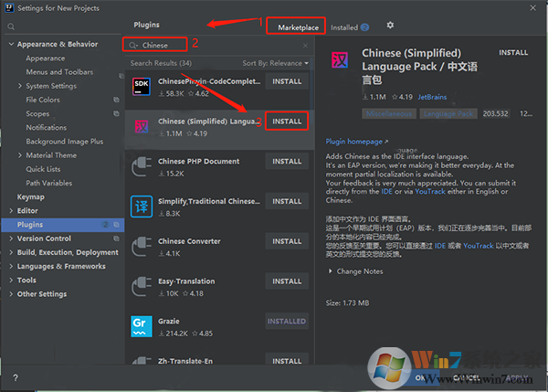Click the Easy-Translation plug icon
This screenshot has width=548, height=392.
[x=142, y=287]
